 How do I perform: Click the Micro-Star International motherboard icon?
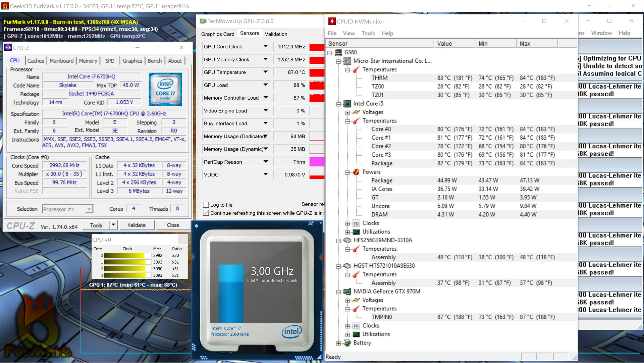pos(347,61)
